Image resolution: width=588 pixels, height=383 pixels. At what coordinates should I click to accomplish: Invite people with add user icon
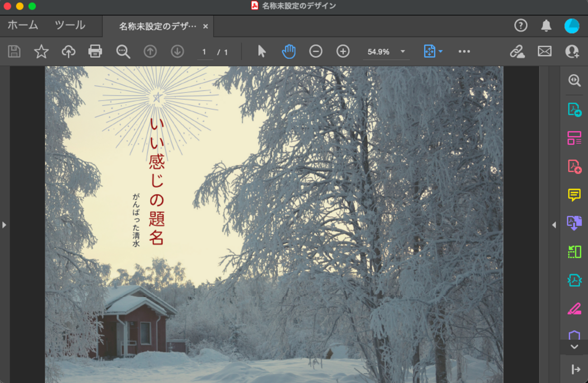click(572, 52)
